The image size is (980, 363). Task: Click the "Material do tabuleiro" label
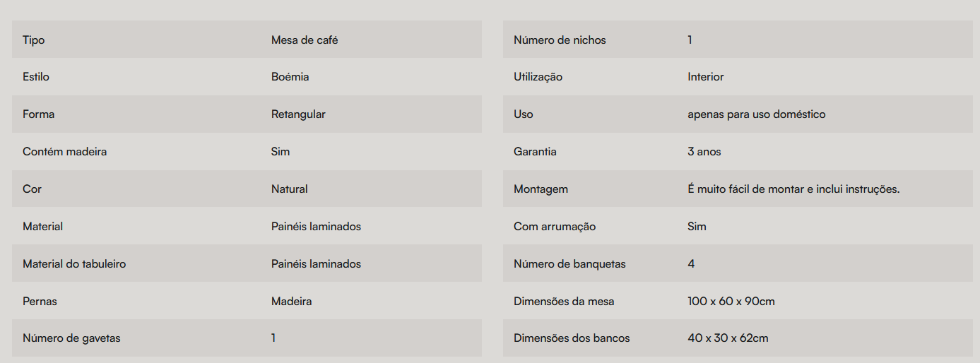74,264
